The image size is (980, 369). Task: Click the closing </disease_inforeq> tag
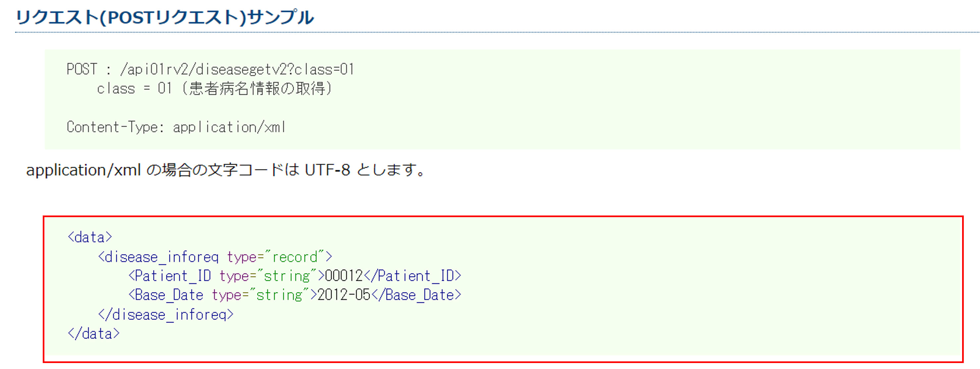(x=166, y=315)
